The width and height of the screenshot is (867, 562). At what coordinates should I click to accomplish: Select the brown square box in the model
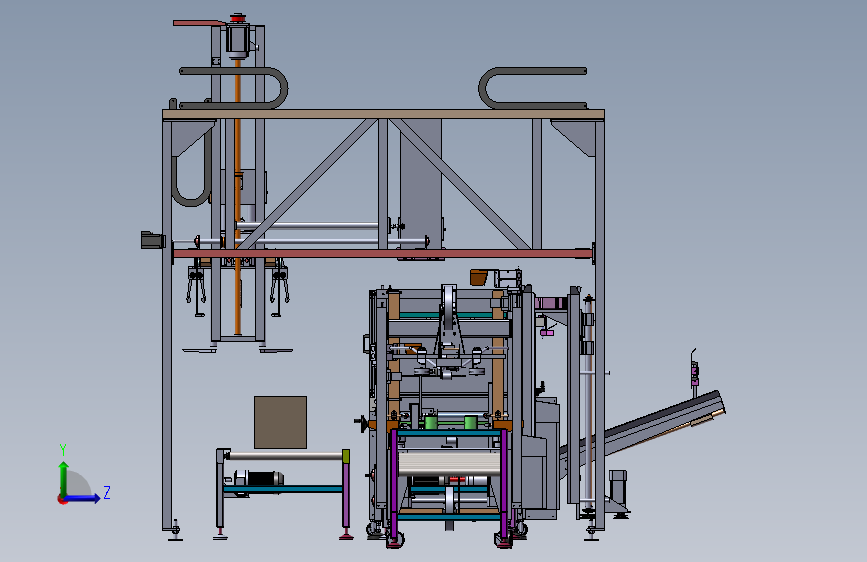tap(280, 422)
